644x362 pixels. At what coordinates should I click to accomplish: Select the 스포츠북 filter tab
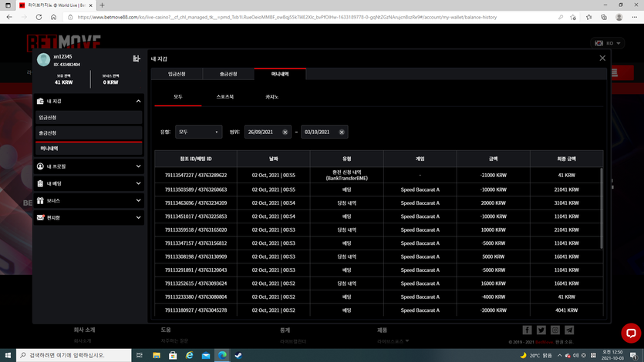tap(225, 97)
